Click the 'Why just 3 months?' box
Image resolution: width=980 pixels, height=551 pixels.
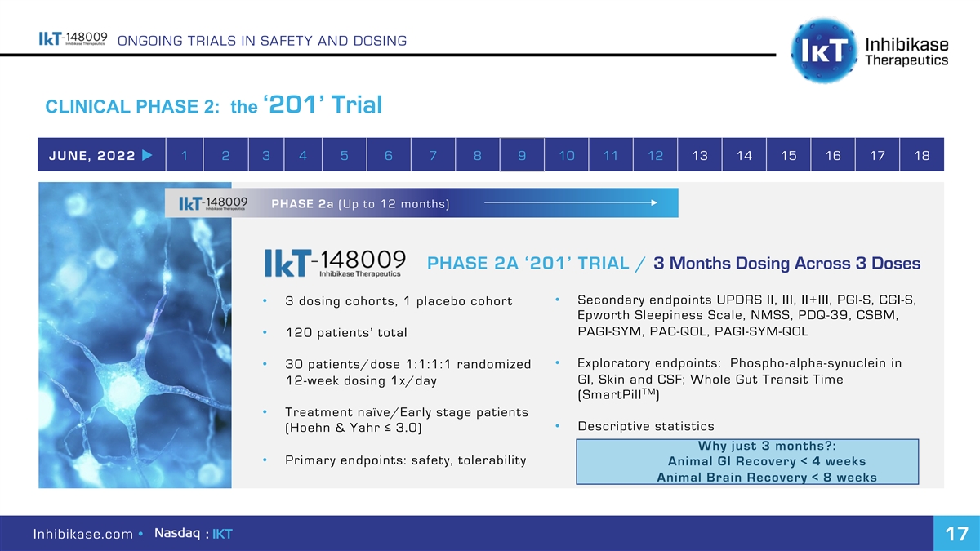point(746,462)
